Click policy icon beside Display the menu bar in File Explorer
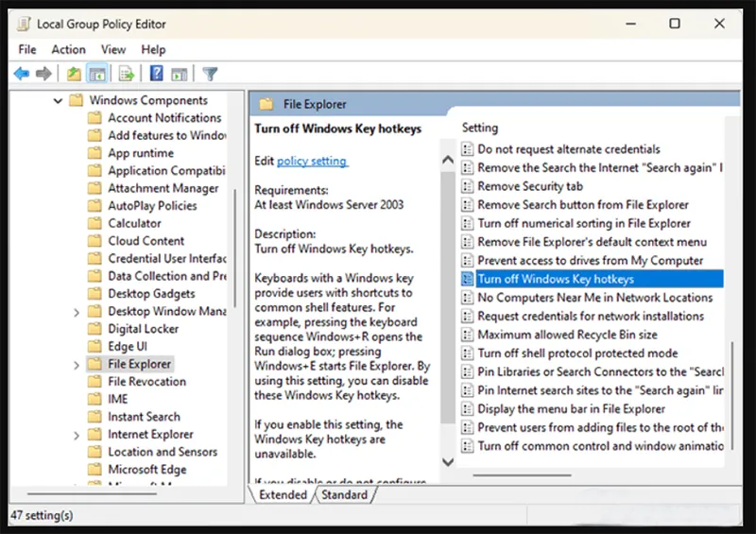 pyautogui.click(x=467, y=409)
